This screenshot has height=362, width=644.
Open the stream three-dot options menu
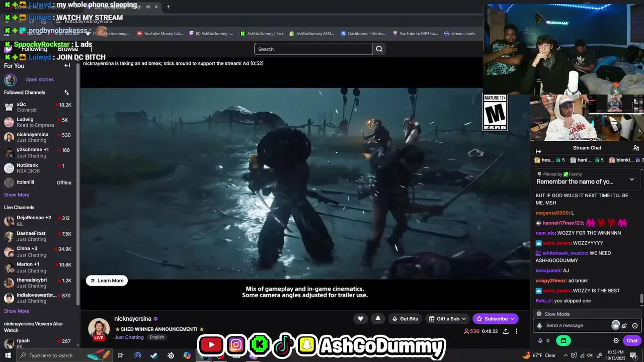[516, 331]
